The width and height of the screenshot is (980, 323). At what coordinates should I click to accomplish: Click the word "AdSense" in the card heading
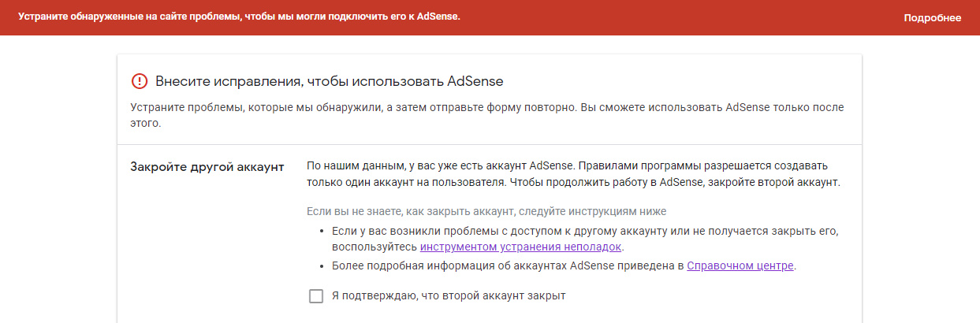pos(475,81)
